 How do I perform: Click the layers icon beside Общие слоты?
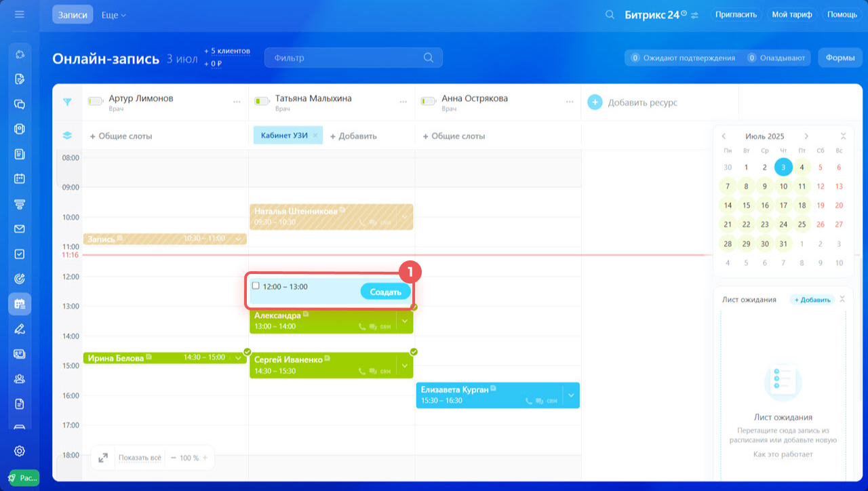coord(67,136)
